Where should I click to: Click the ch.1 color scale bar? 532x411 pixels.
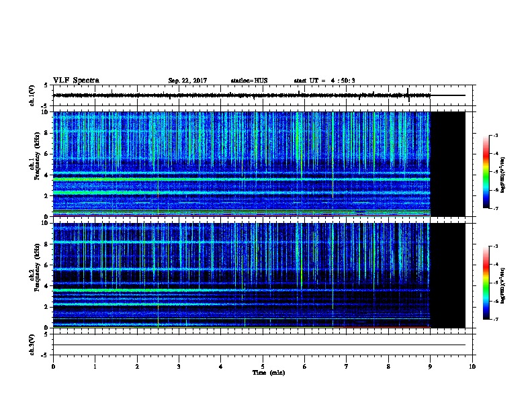(x=486, y=172)
